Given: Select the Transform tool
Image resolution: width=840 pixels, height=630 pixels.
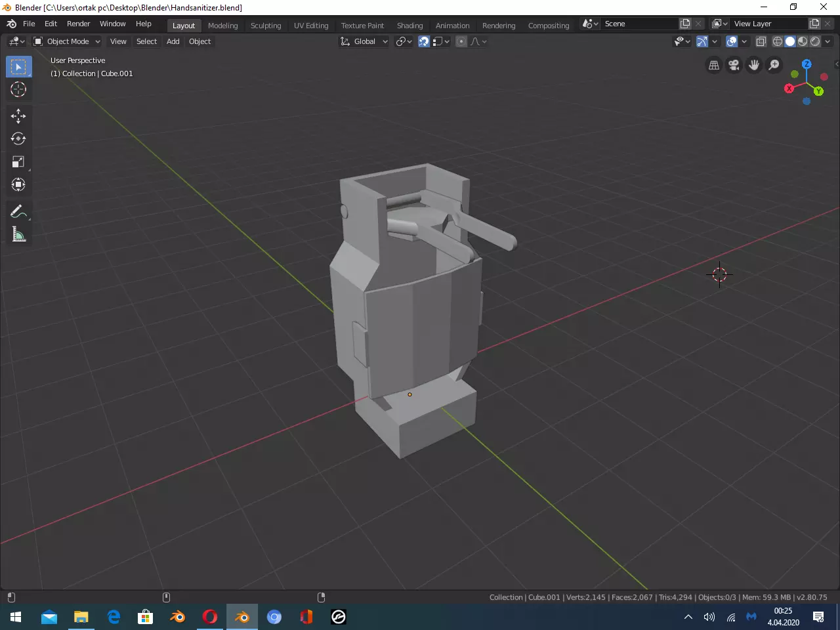Looking at the screenshot, I should (18, 184).
